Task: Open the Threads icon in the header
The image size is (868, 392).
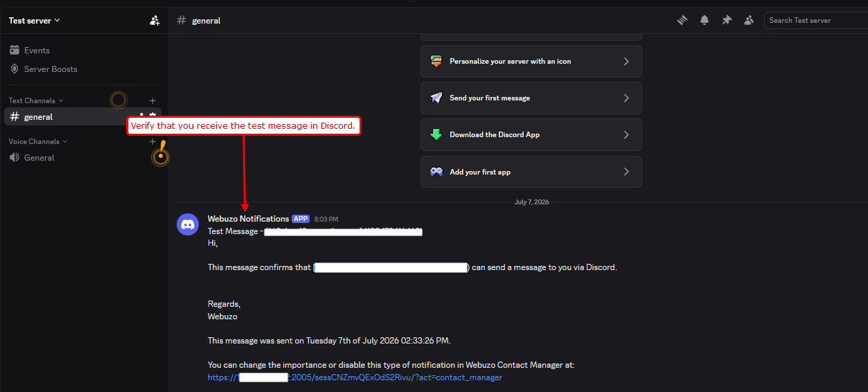Action: point(682,20)
